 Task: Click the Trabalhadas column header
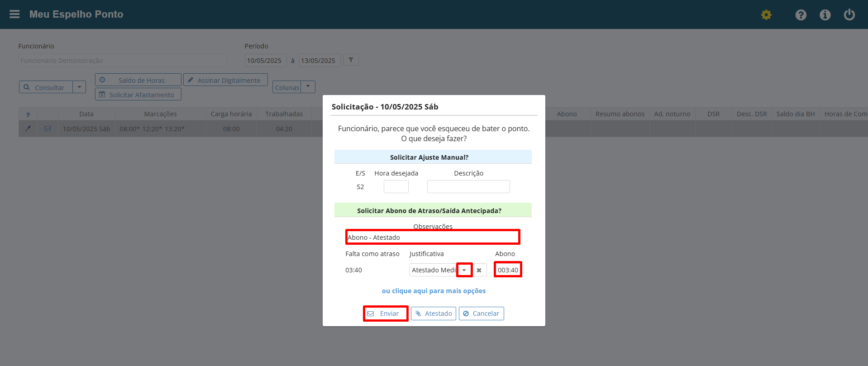(x=284, y=114)
